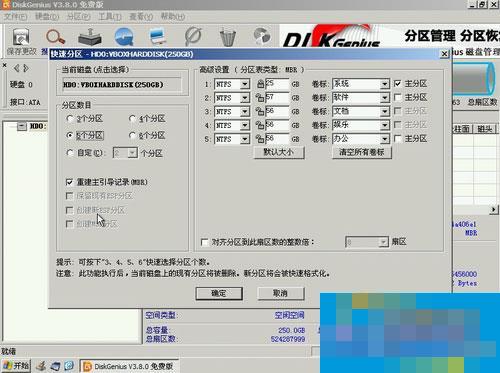Click the 确定 button
The height and width of the screenshot is (373, 500).
(x=219, y=293)
